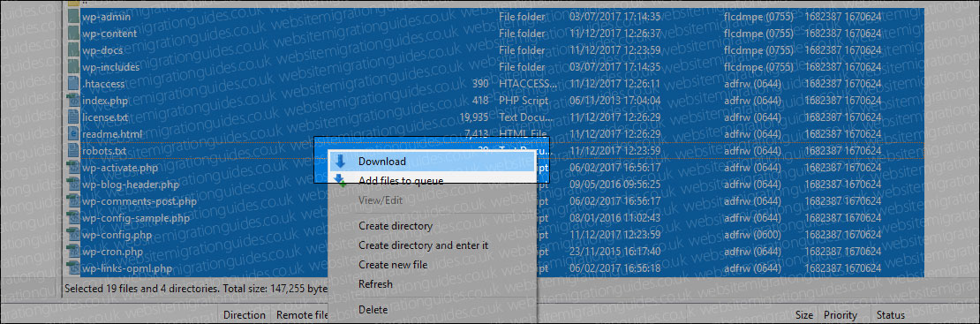Click the Size queue column header
The width and height of the screenshot is (980, 324).
[804, 315]
